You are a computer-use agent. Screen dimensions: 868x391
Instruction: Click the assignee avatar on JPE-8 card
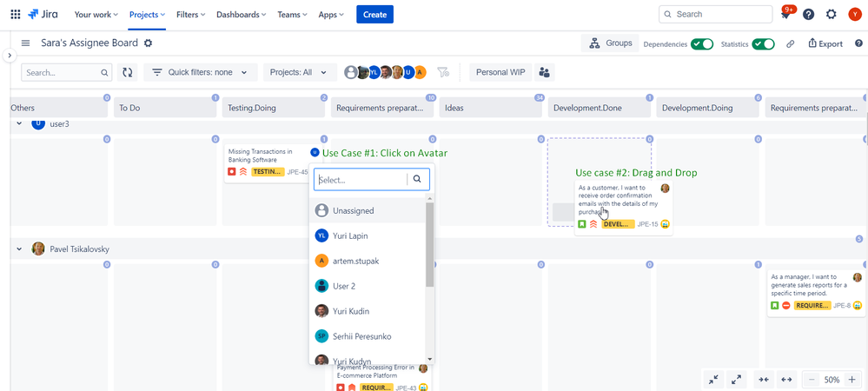[858, 277]
